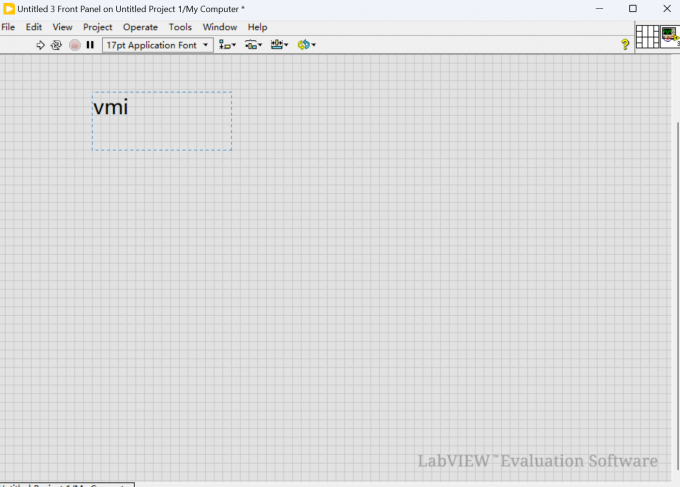
Task: Click the vertical scrollbar on the right
Action: 677,295
